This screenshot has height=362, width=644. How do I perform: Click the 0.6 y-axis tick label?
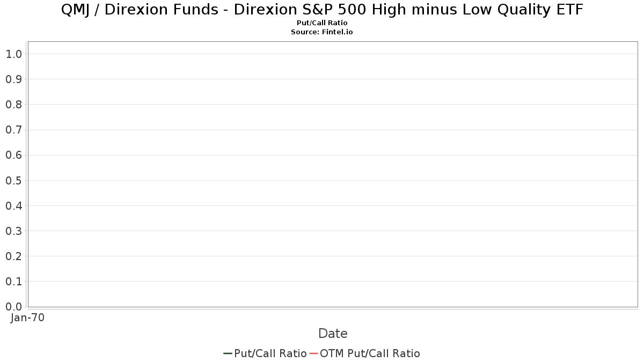pyautogui.click(x=13, y=155)
